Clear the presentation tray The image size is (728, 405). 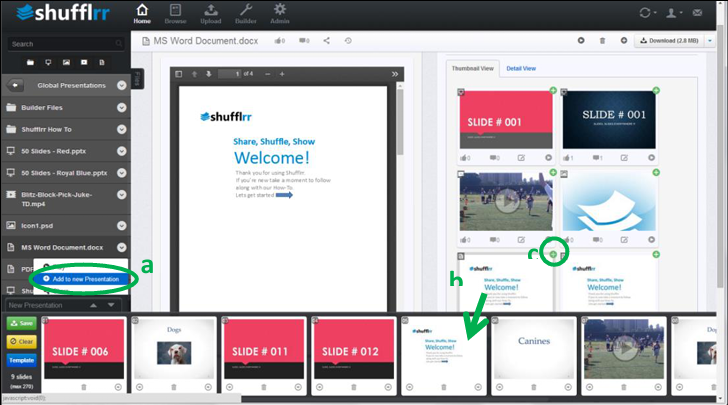(21, 341)
